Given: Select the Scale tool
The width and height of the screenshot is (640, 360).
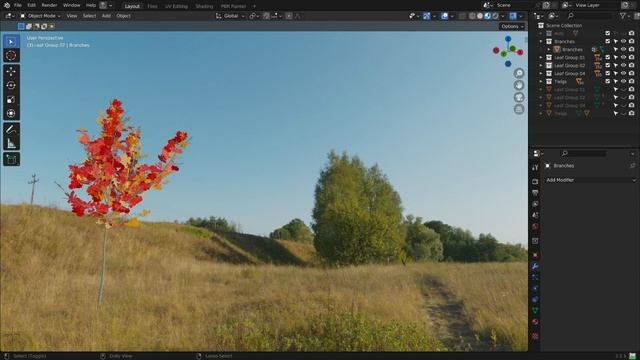Looking at the screenshot, I should [11, 100].
